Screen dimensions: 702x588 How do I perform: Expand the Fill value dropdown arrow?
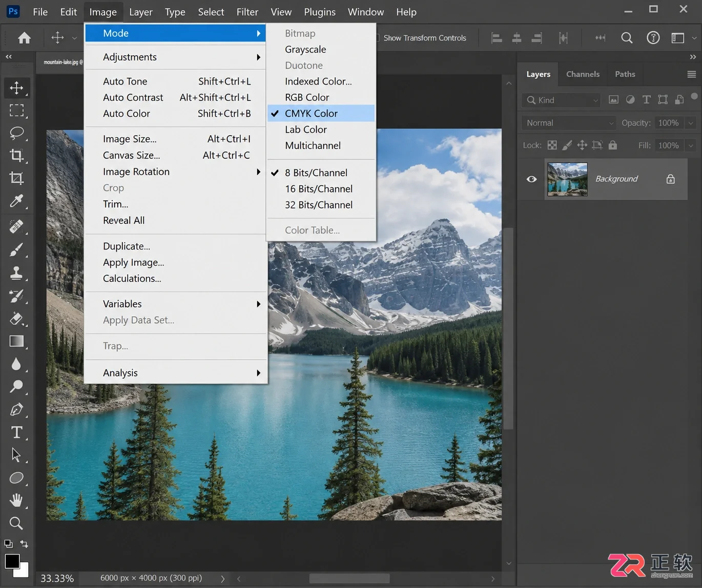click(691, 145)
